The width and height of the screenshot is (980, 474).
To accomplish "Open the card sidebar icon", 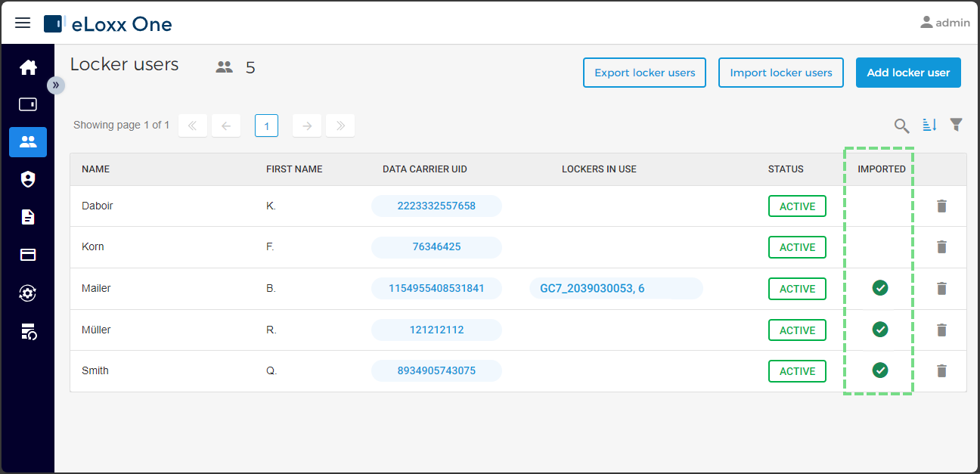I will [28, 255].
